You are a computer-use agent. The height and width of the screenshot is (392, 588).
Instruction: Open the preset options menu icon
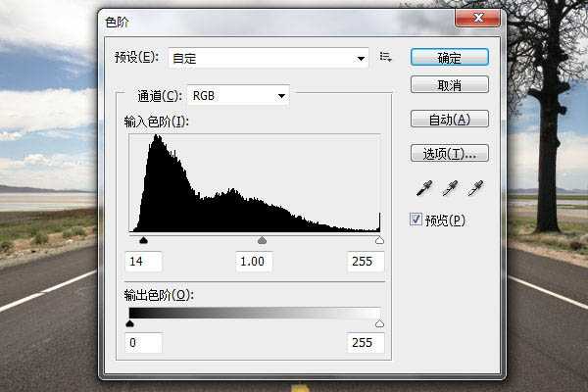pos(386,58)
